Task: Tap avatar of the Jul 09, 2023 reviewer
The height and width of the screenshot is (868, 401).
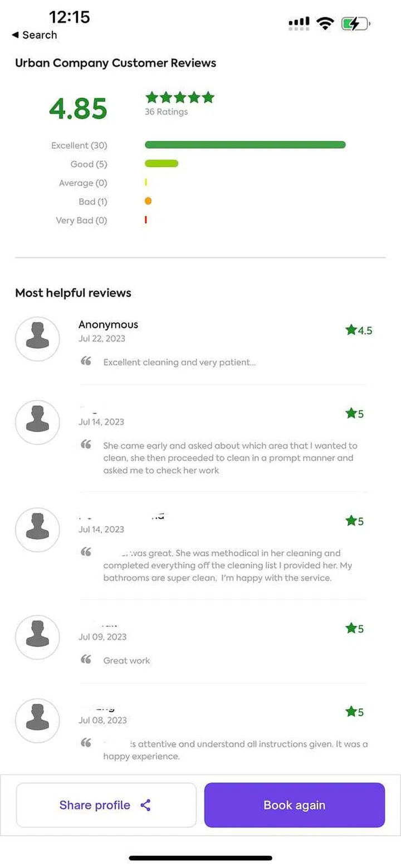Action: tap(37, 637)
